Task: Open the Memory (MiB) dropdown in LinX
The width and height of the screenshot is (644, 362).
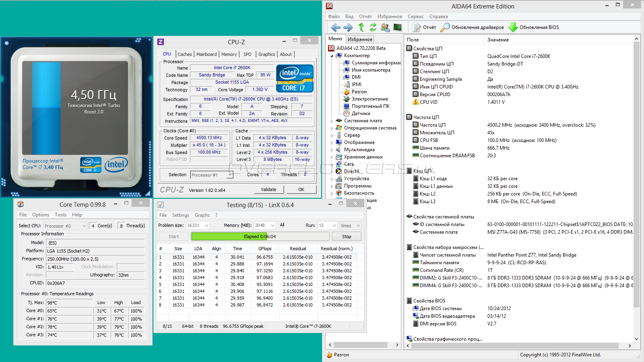Action: pyautogui.click(x=272, y=226)
